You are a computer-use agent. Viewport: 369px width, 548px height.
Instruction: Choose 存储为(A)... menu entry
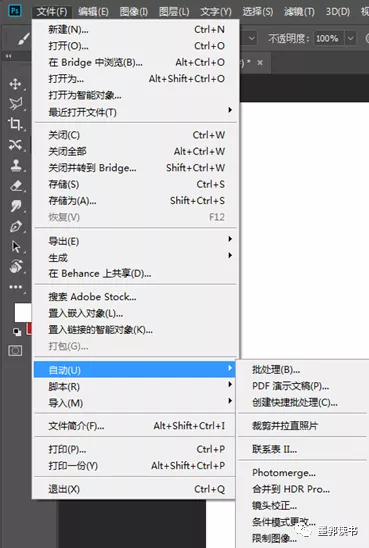pyautogui.click(x=136, y=201)
